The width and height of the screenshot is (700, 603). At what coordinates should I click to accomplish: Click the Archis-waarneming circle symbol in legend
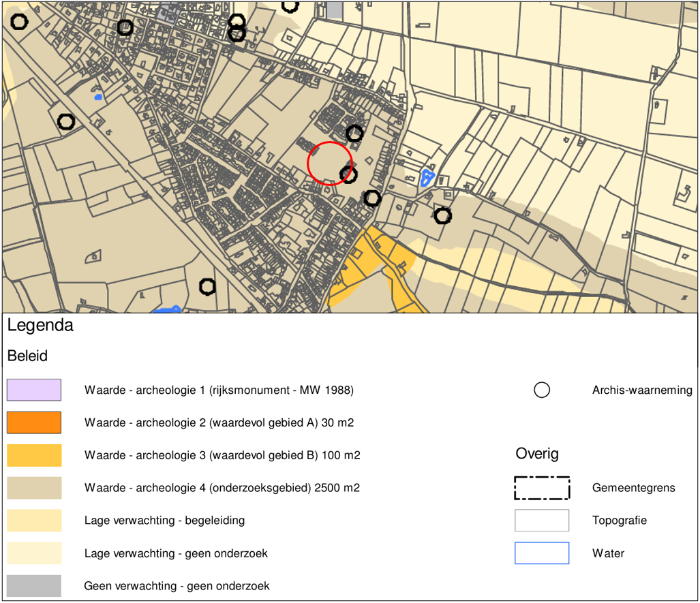point(541,390)
